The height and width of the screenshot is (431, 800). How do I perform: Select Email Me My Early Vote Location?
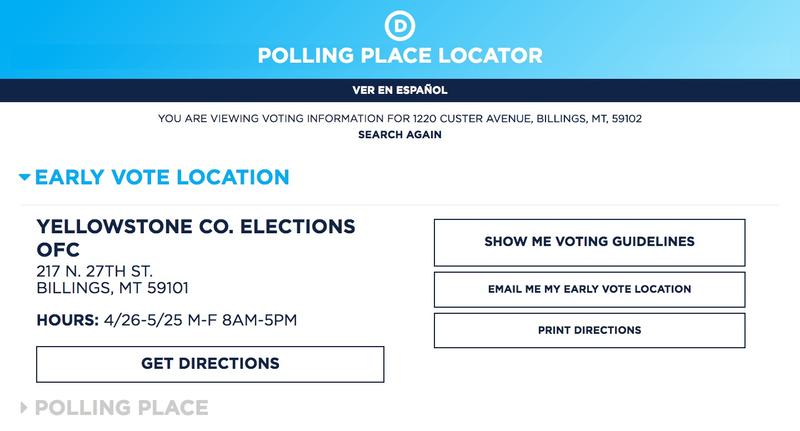click(589, 290)
